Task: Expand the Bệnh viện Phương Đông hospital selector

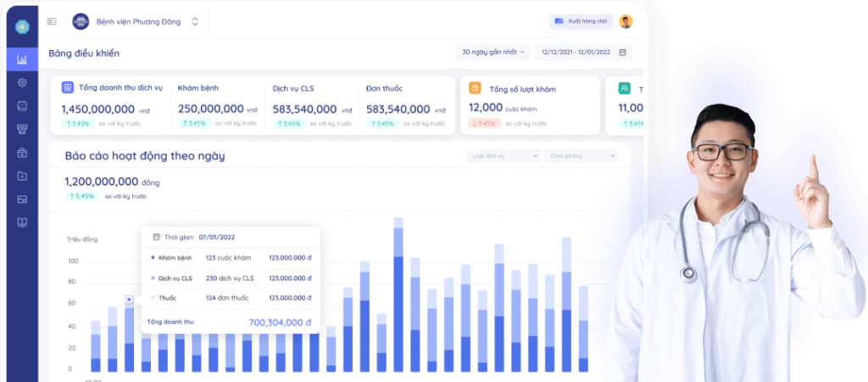Action: pos(195,22)
